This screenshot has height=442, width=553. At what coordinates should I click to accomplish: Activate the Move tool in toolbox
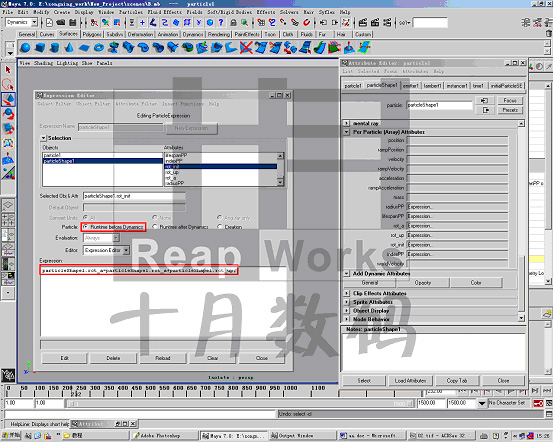coord(8,99)
